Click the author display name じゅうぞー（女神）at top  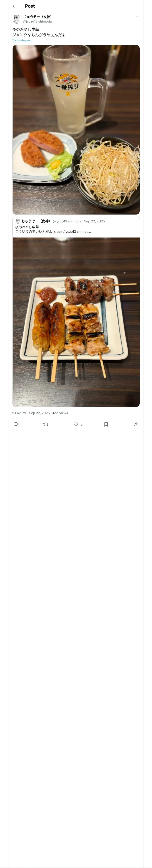click(x=37, y=16)
